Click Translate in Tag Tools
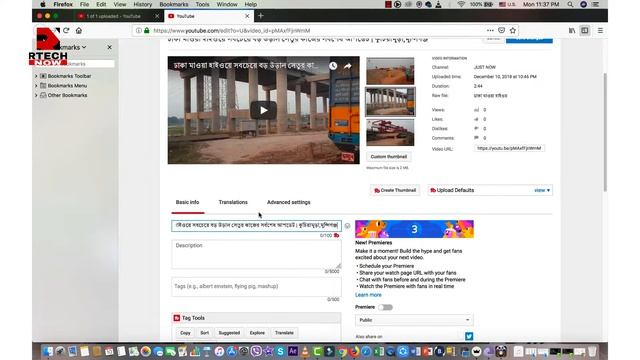640x360 pixels. [x=284, y=333]
